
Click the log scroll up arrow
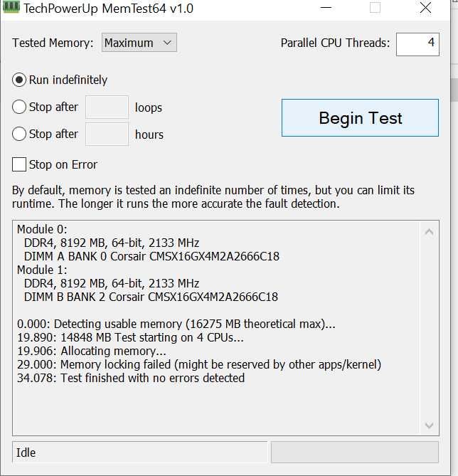(429, 232)
